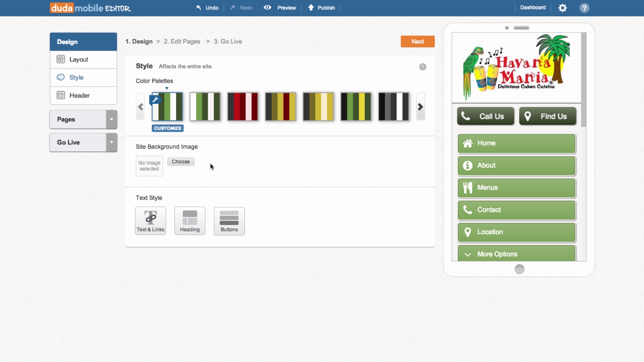Viewport: 644px width, 362px height.
Task: Expand the Pages dropdown arrow
Action: [111, 119]
